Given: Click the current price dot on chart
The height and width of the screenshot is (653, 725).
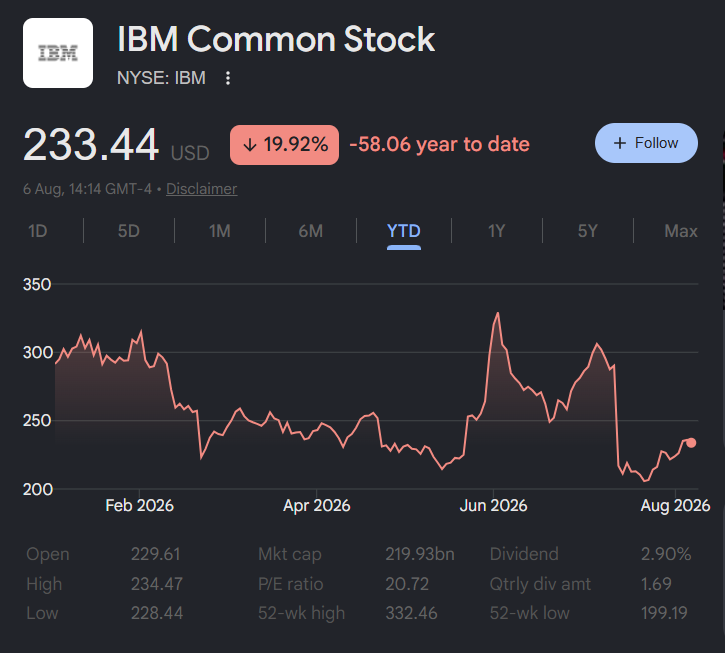Looking at the screenshot, I should pos(691,443).
